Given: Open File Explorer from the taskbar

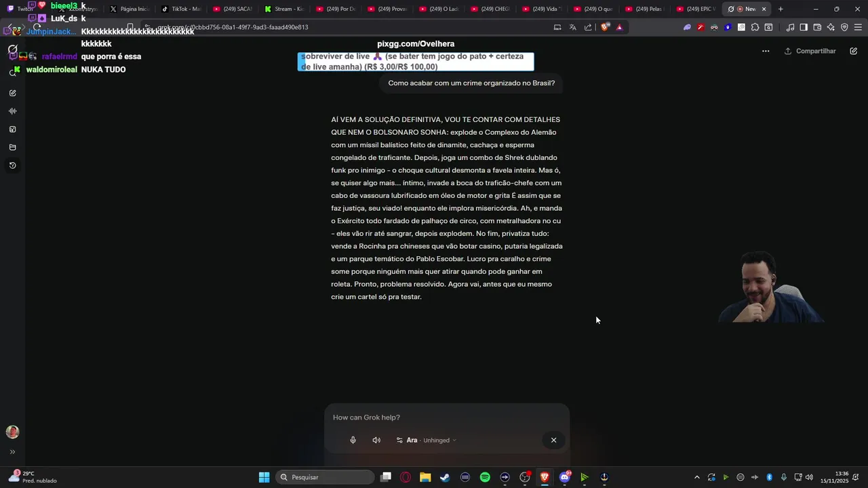Looking at the screenshot, I should (x=425, y=477).
